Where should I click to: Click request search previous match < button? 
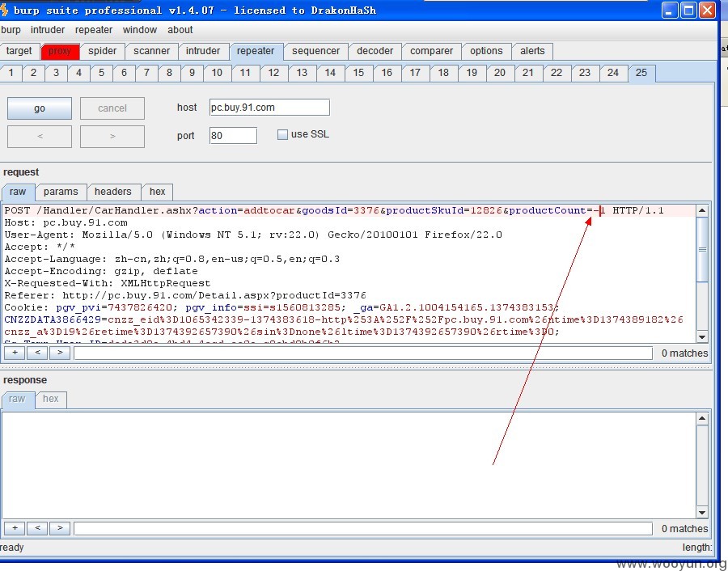(37, 353)
